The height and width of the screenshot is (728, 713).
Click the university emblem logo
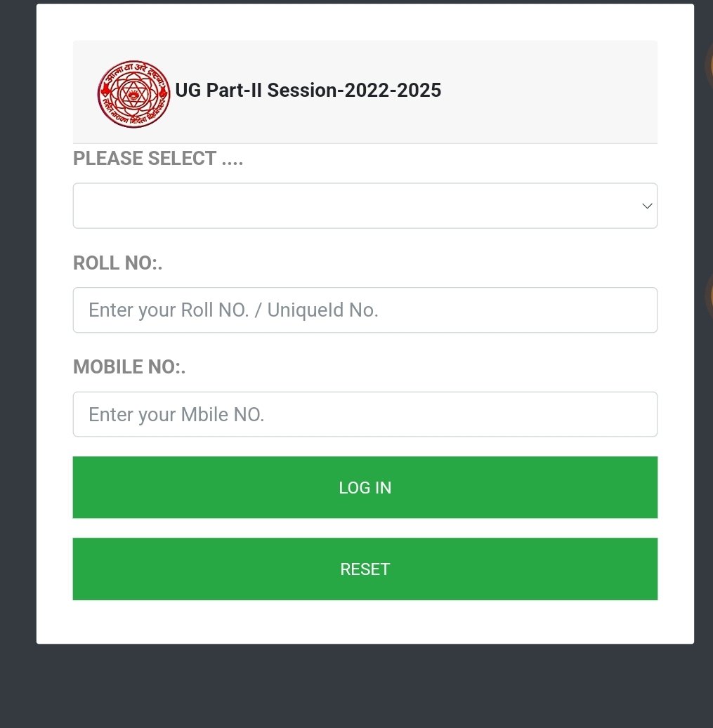pyautogui.click(x=133, y=93)
